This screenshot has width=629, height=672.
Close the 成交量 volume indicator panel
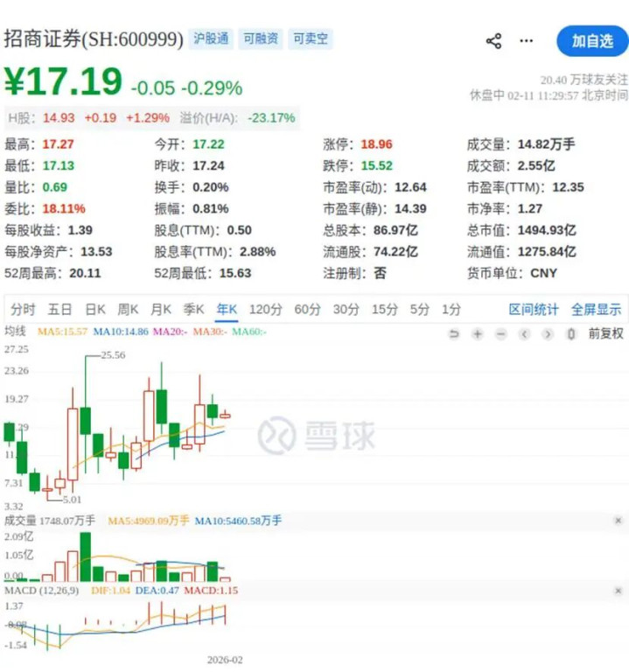tap(618, 521)
